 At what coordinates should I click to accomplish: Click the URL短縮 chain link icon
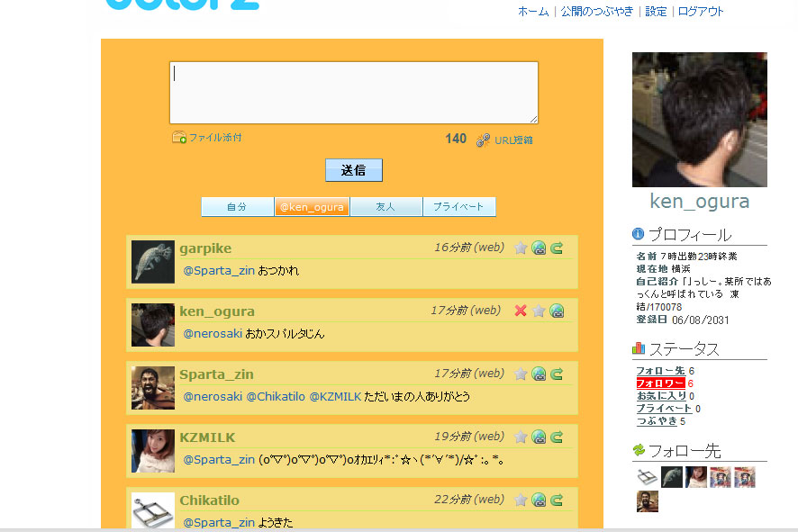(x=484, y=140)
